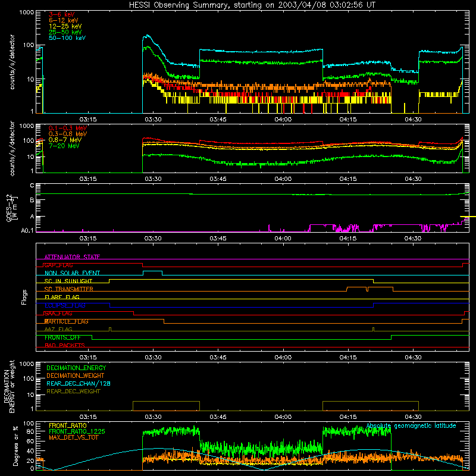Click the vertical Flags axis label
Screen dimensions: 476x476
click(24, 297)
